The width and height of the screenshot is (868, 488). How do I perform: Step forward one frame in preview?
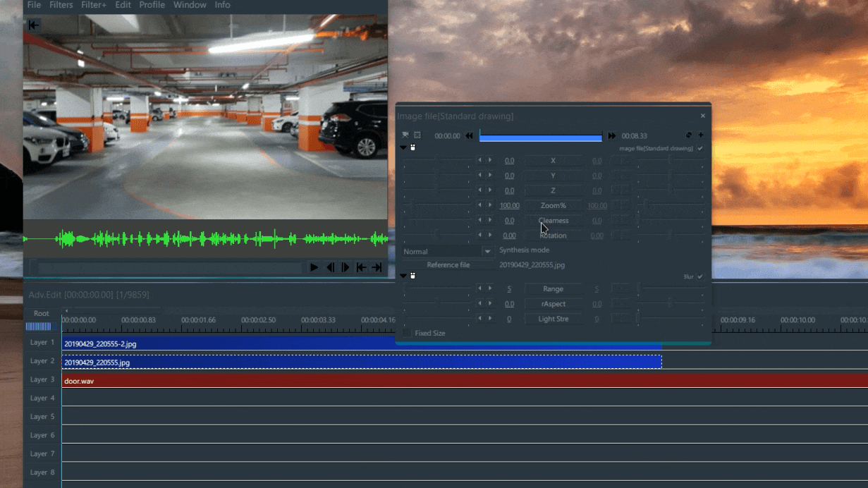[x=346, y=267]
